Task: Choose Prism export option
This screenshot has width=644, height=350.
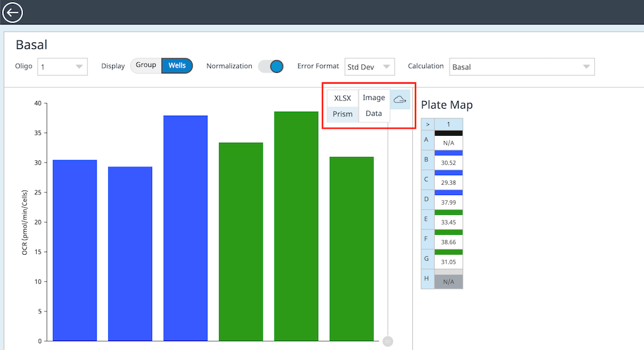Action: [343, 115]
